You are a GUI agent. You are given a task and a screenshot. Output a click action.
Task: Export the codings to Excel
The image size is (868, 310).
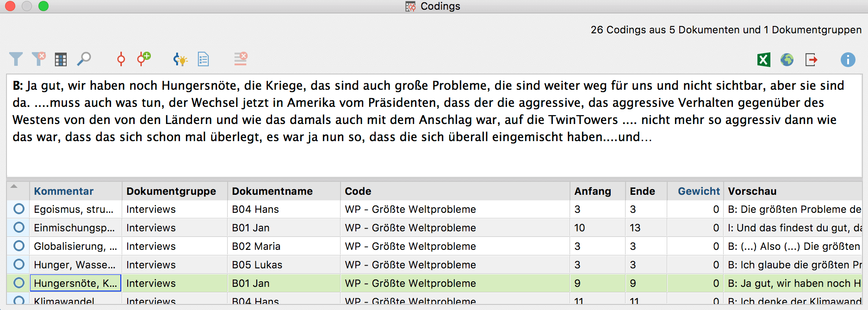point(764,60)
